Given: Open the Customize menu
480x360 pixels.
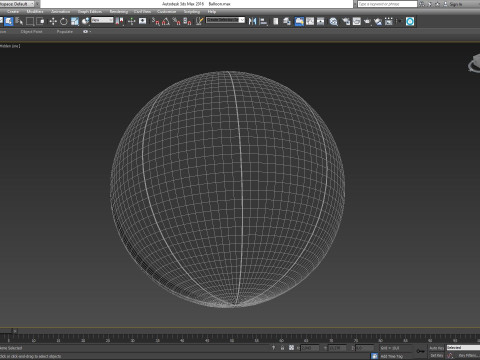Looking at the screenshot, I should 166,12.
